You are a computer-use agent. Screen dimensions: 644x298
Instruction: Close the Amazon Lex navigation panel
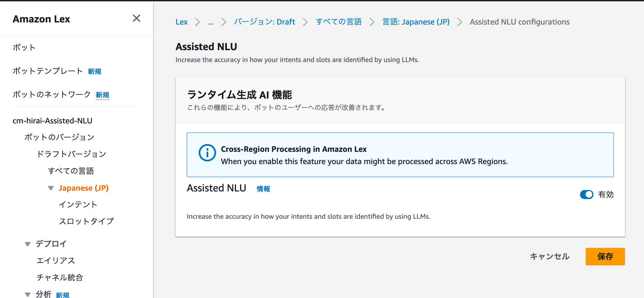click(137, 18)
